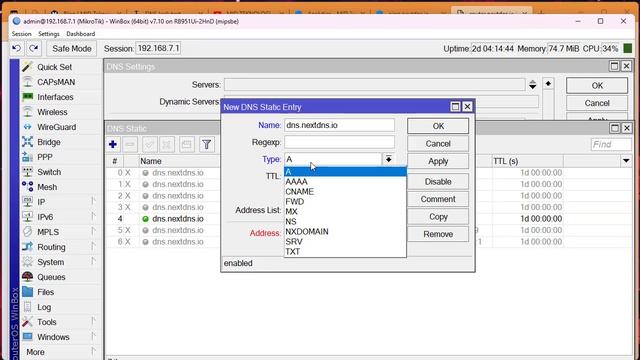The image size is (640, 360).
Task: Open the Session menu
Action: point(22,34)
